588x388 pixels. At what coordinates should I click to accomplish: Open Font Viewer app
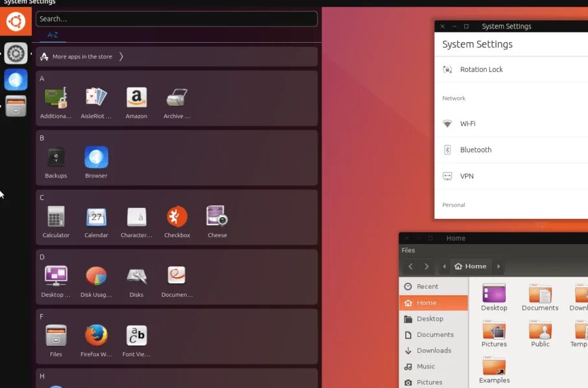137,341
